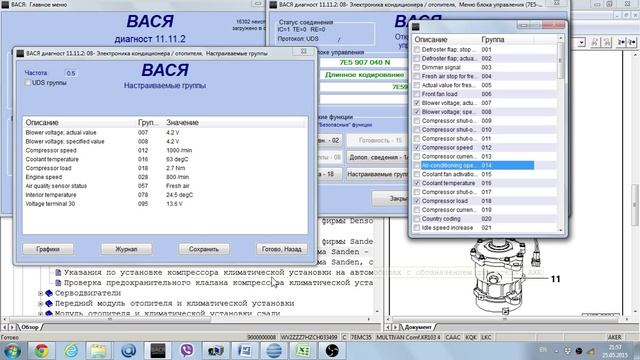Click the 'Готово, Назад' button

click(282, 249)
